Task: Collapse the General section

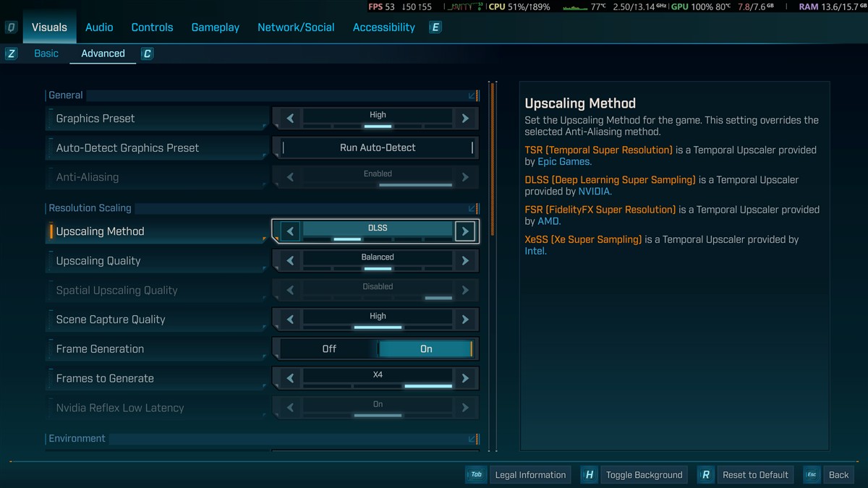Action: tap(472, 95)
